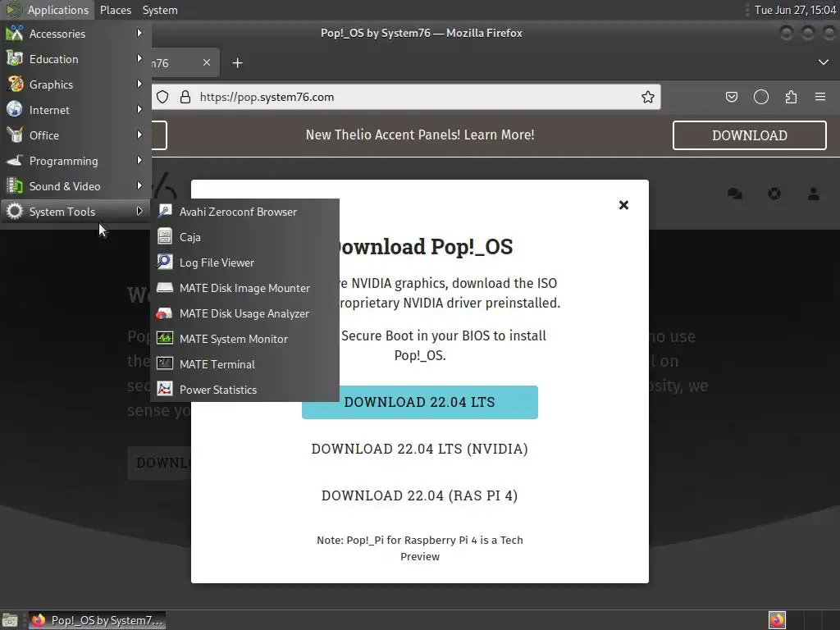This screenshot has height=630, width=840.
Task: Open the Accessories submenu
Action: pos(75,33)
